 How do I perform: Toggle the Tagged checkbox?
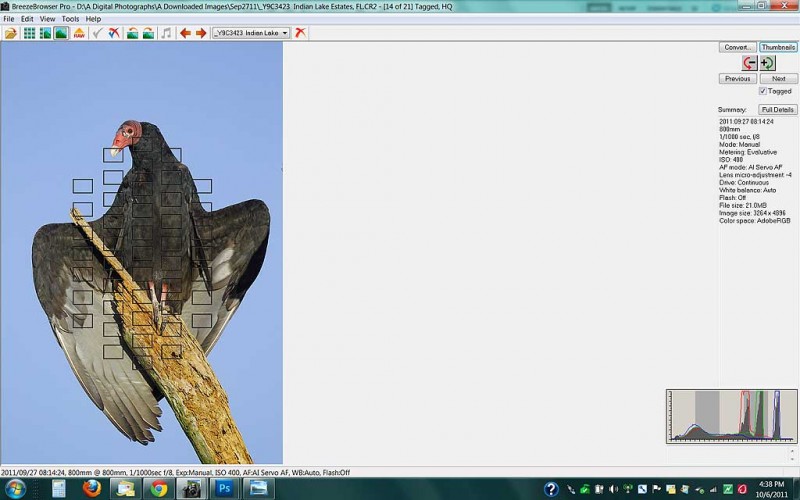[x=763, y=91]
